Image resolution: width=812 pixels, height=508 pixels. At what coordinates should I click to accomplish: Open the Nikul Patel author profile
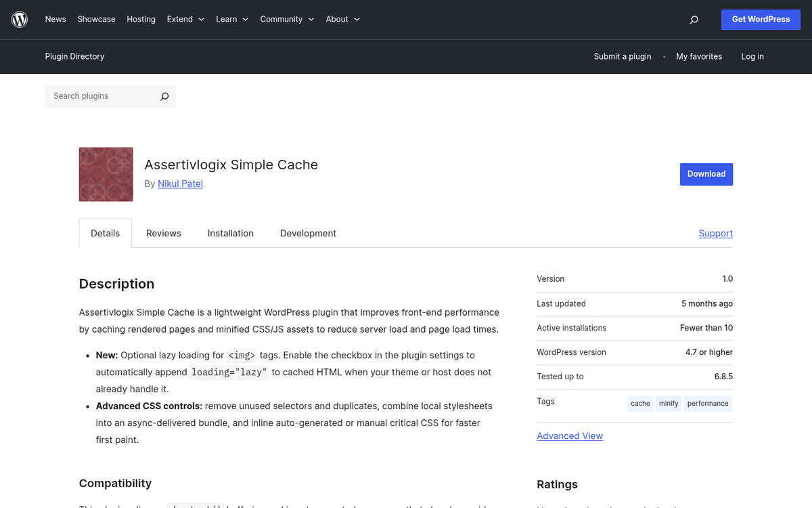[180, 184]
